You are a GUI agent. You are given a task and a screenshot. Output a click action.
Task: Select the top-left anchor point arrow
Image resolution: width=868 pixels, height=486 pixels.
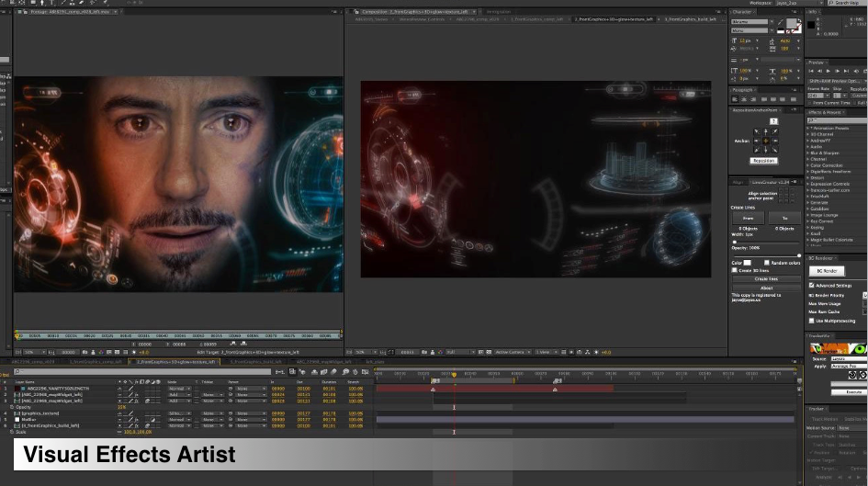click(757, 131)
